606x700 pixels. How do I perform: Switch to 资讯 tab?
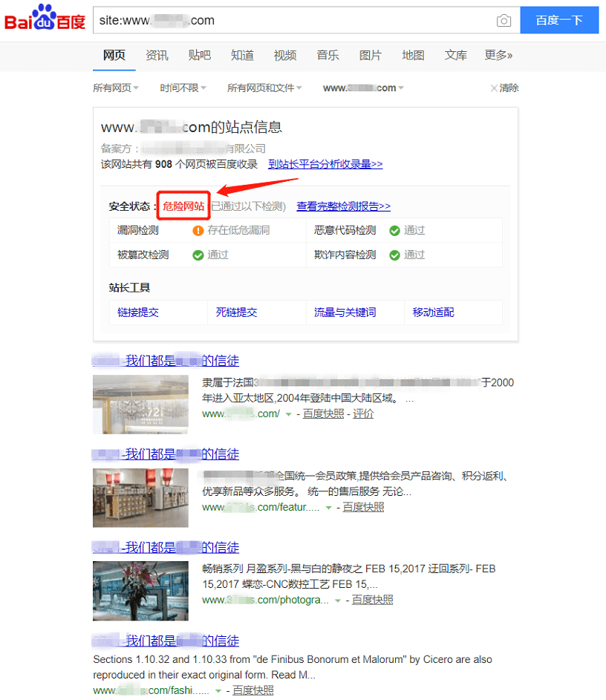pyautogui.click(x=157, y=56)
